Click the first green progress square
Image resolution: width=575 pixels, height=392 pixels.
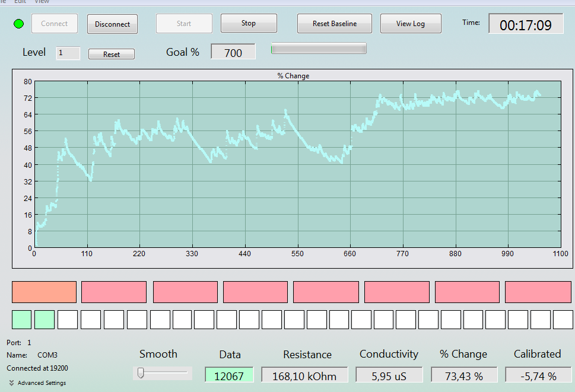(21, 320)
